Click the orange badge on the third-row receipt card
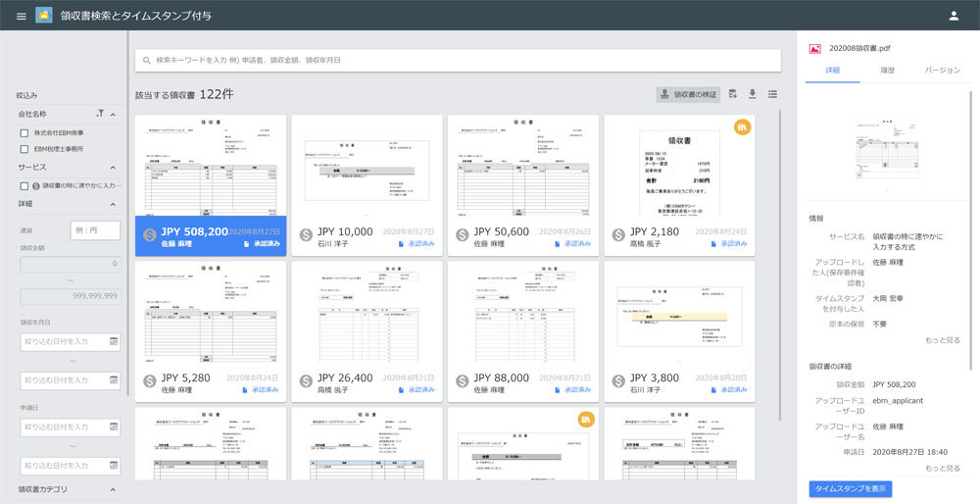This screenshot has width=980, height=504. (x=586, y=419)
